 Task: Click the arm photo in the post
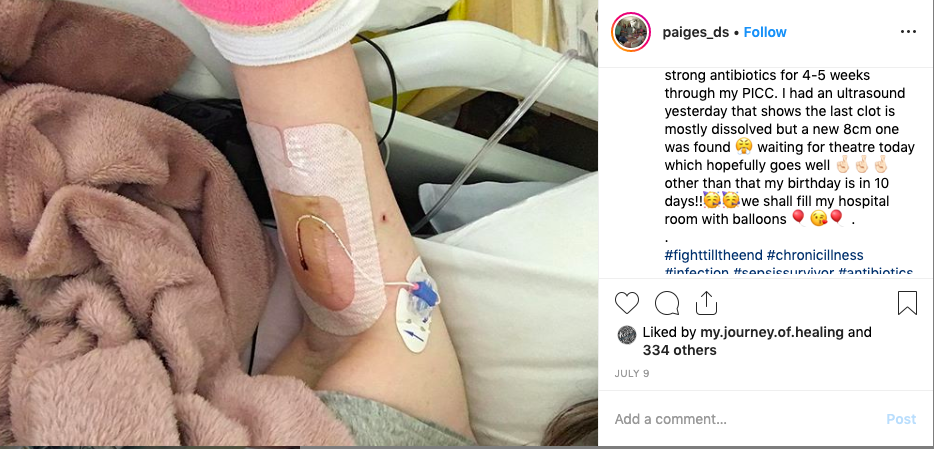click(299, 223)
